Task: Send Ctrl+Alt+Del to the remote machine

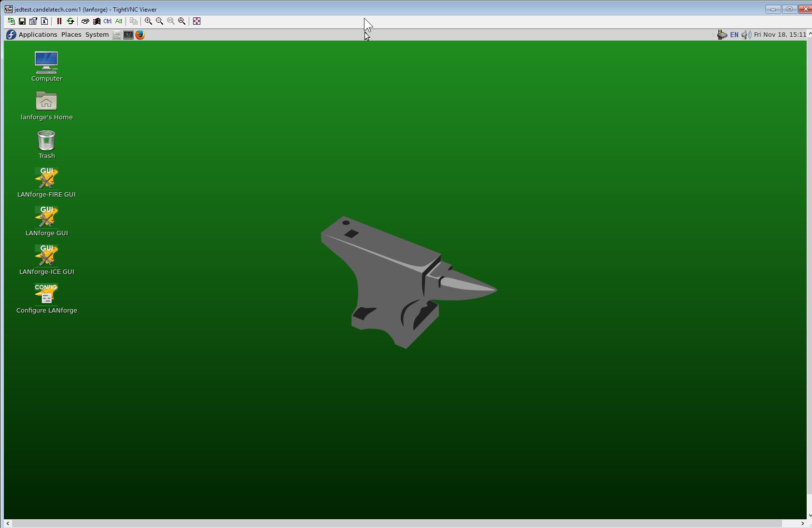Action: 85,21
